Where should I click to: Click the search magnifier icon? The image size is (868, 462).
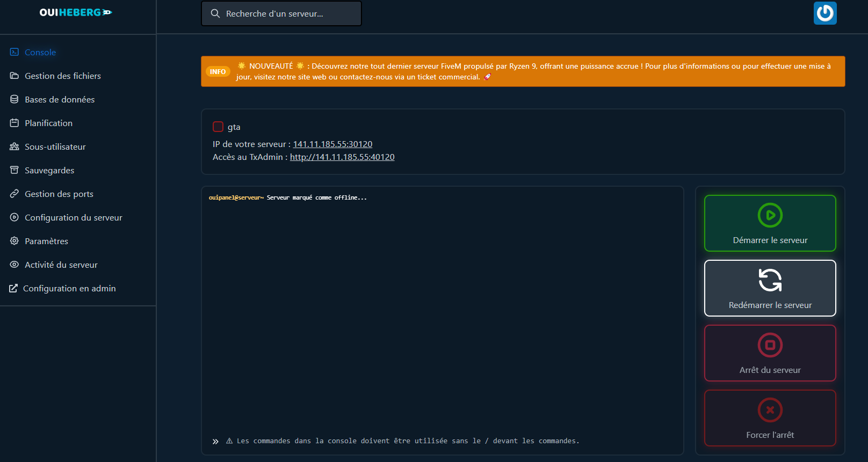(x=215, y=13)
